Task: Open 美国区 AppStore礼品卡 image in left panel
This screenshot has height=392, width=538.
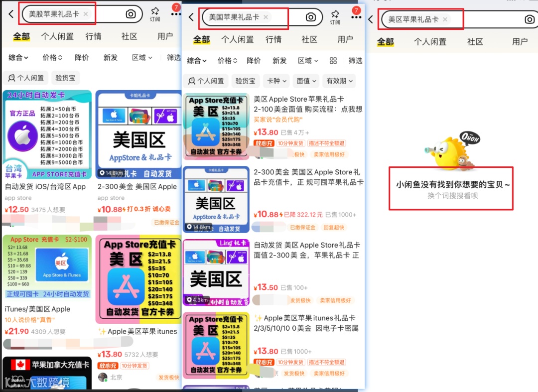Action: pyautogui.click(x=138, y=134)
